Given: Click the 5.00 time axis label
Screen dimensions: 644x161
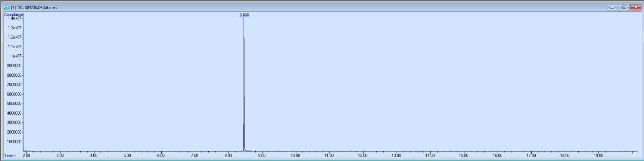Looking at the screenshot, I should (127, 155).
